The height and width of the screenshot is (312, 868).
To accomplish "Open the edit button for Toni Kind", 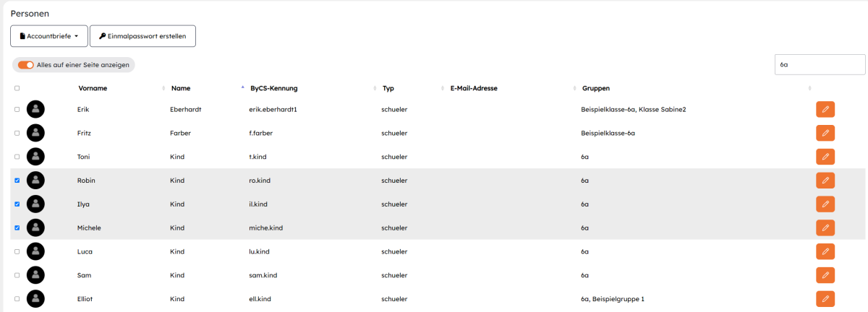I will tap(825, 157).
